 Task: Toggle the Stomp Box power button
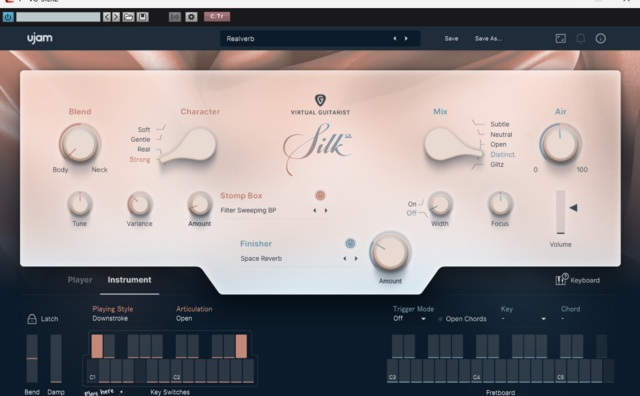[320, 196]
